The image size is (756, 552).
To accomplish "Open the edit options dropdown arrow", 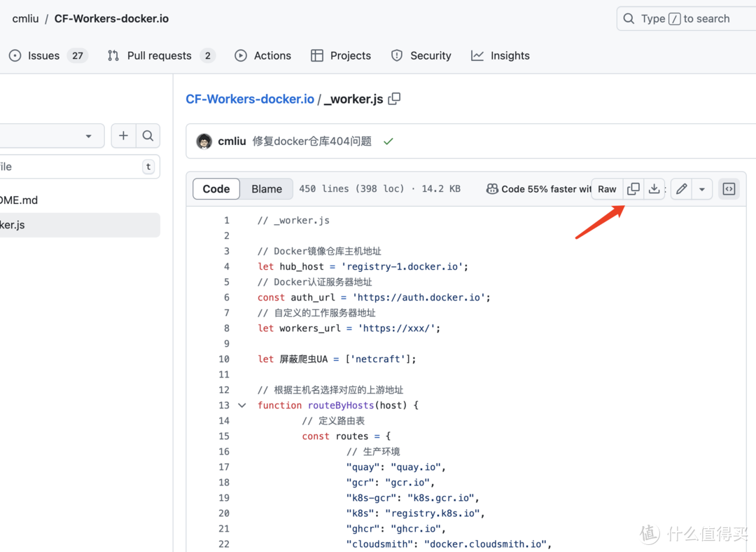I will tap(702, 188).
